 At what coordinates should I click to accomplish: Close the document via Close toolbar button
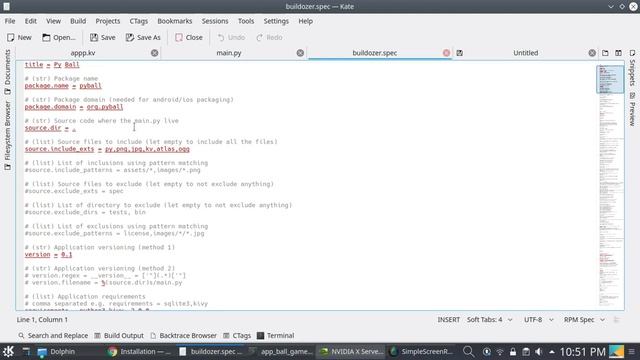[189, 37]
